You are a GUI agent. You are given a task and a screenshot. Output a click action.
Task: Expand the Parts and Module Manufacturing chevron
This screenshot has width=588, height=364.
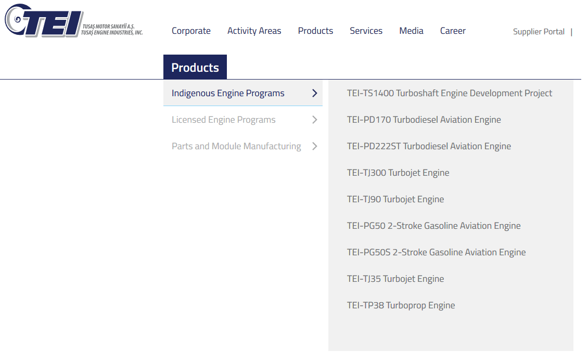pyautogui.click(x=315, y=146)
